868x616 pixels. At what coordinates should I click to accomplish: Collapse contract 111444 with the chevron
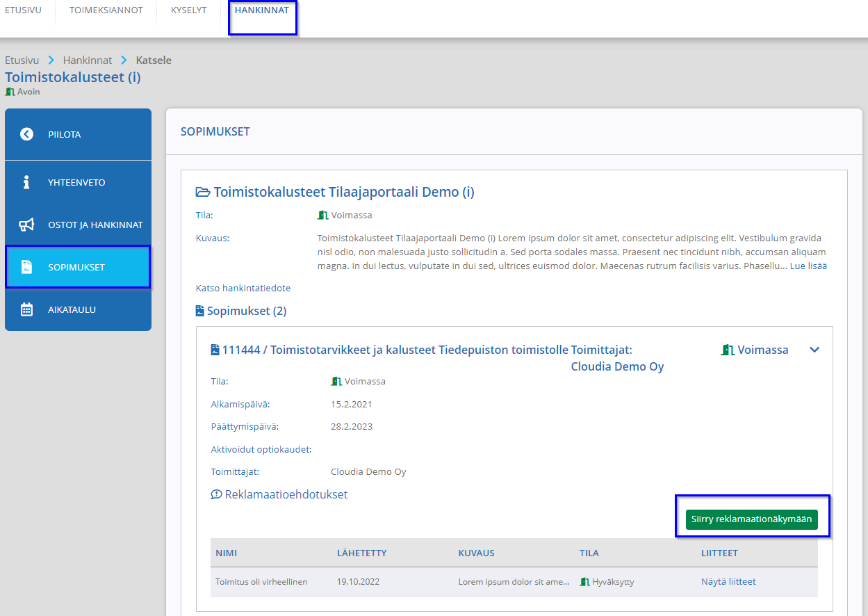(x=815, y=350)
